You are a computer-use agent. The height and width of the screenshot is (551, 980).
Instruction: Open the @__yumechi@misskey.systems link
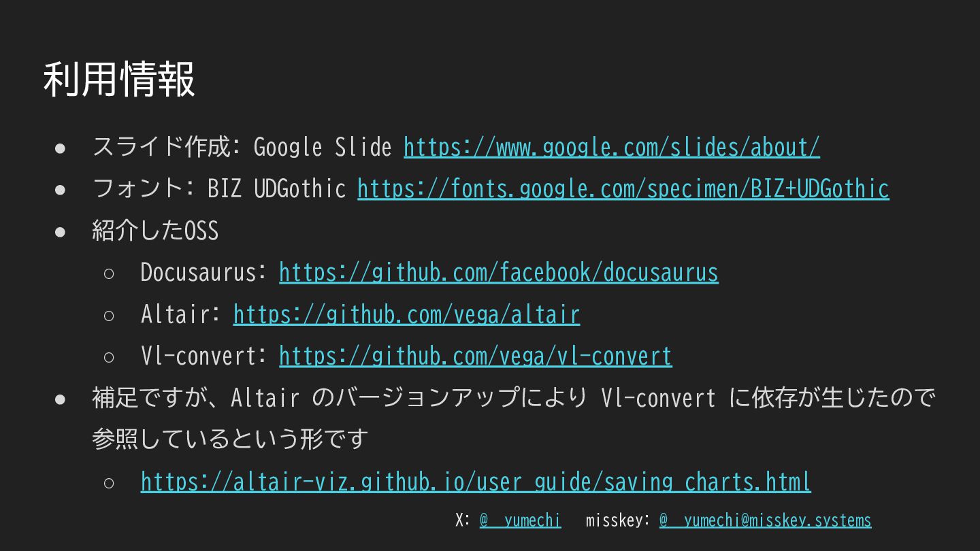click(765, 520)
